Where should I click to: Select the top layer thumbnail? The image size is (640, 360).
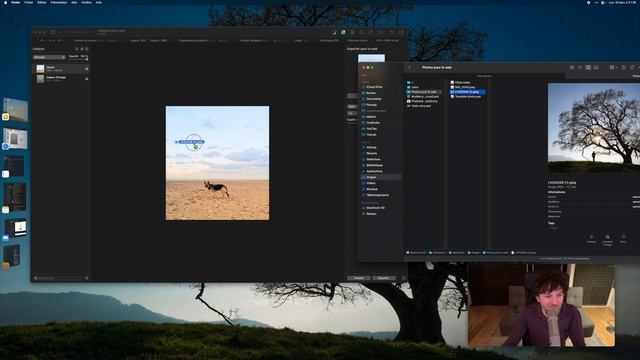tap(40, 69)
